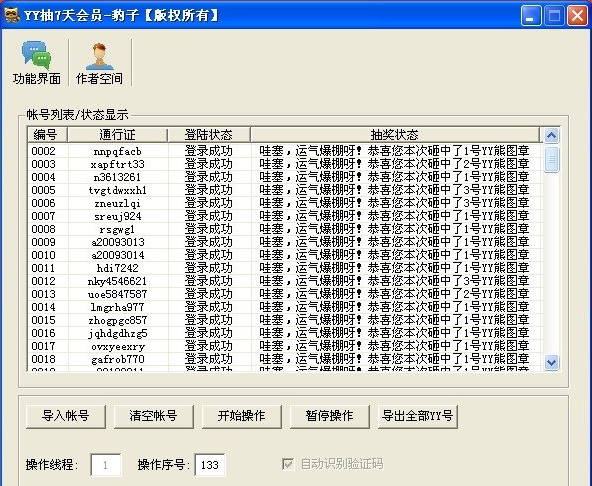Click 导入帐号 button

(x=66, y=416)
